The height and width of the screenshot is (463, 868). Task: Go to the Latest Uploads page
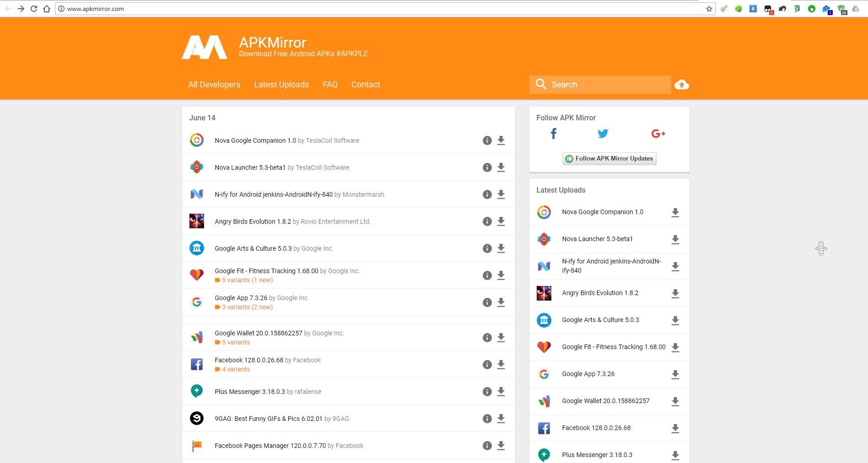tap(281, 85)
